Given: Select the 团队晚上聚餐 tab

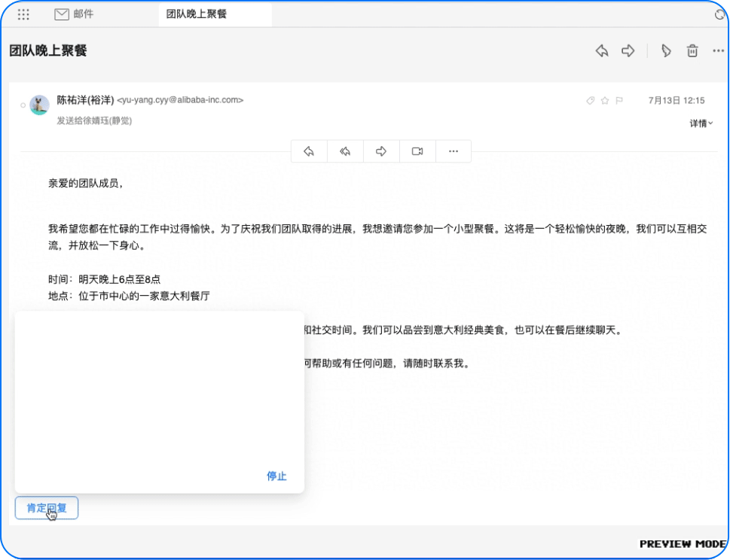Looking at the screenshot, I should (197, 14).
